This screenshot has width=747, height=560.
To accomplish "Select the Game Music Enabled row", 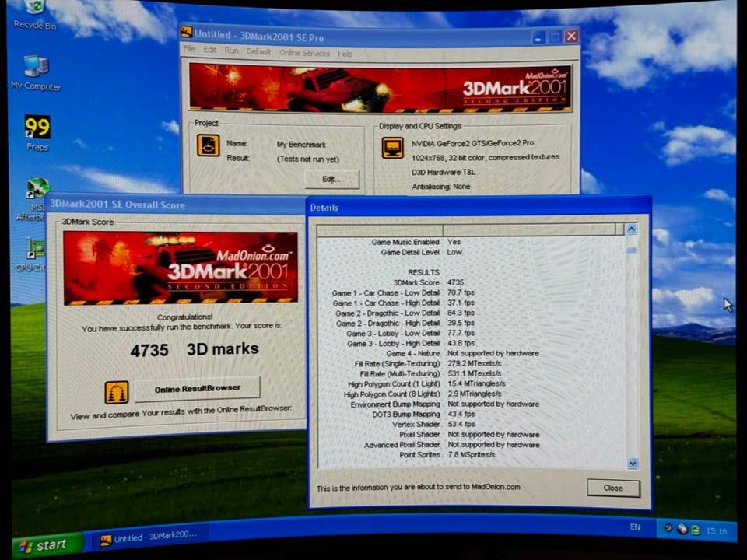I will 472,242.
